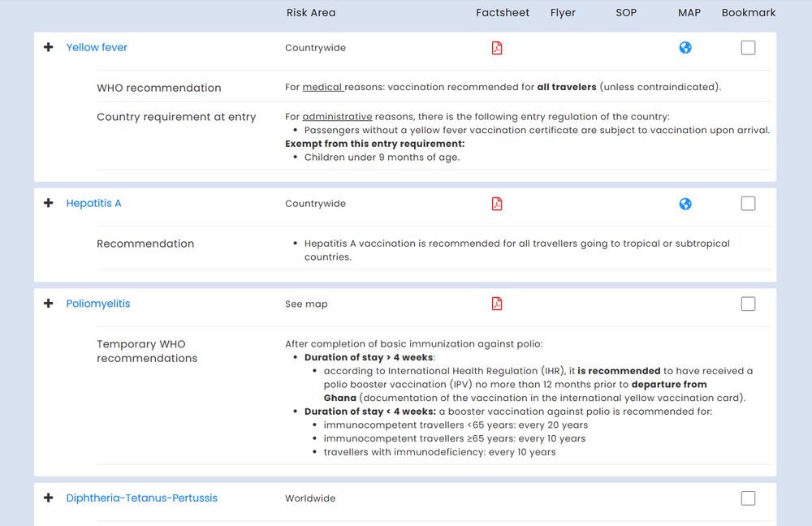Open the Poliomyelitis factsheet PDF icon
The height and width of the screenshot is (526, 812).
(497, 304)
